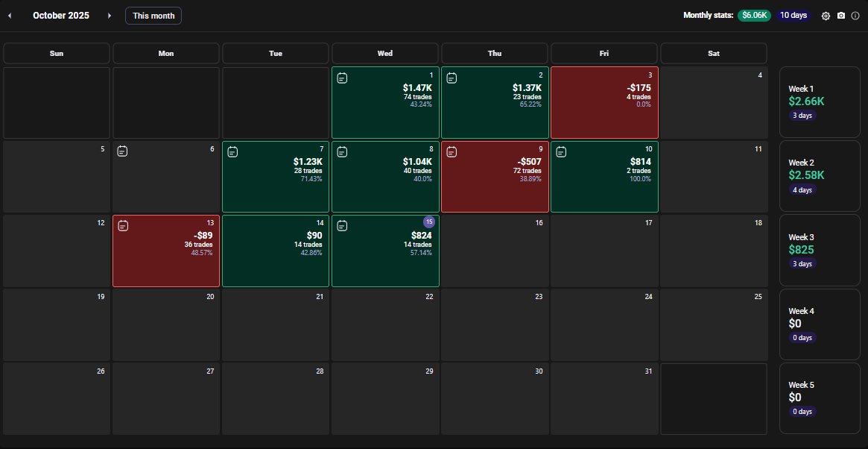
Task: Click the 48.57% win rate on October 13
Action: pos(201,253)
